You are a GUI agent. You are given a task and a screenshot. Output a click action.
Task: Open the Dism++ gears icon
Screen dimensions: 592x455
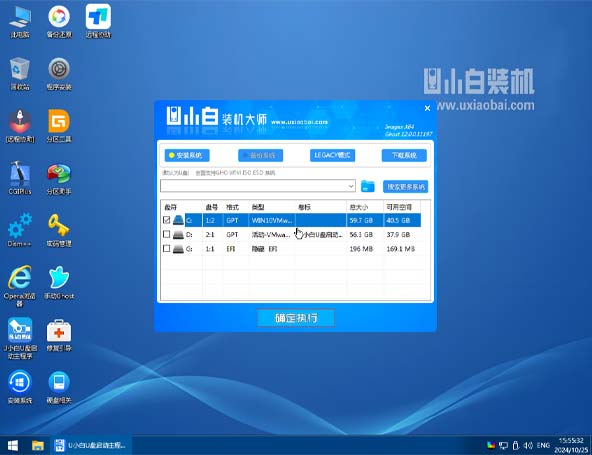20,230
